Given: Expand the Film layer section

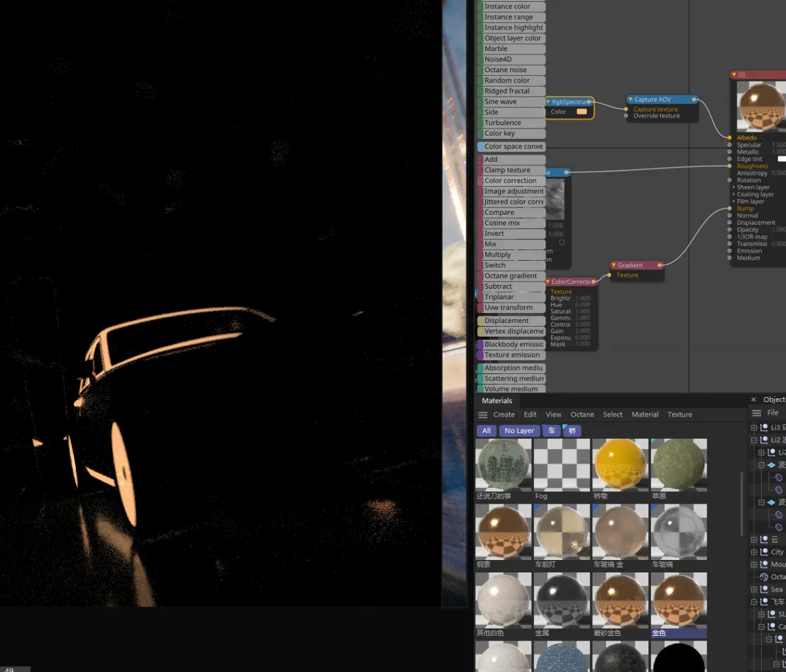Looking at the screenshot, I should (x=734, y=201).
